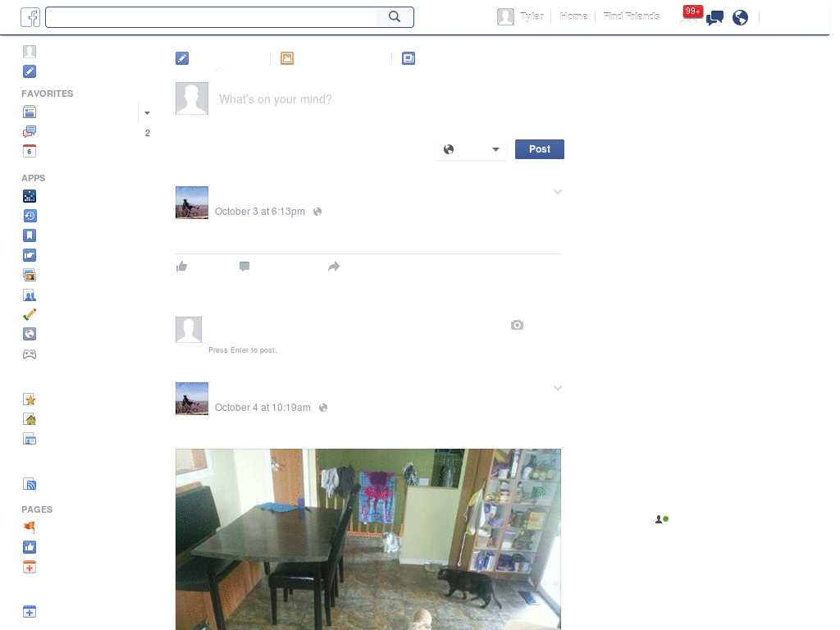Like the October 3 post
Screen dimensions: 840x630
[181, 266]
